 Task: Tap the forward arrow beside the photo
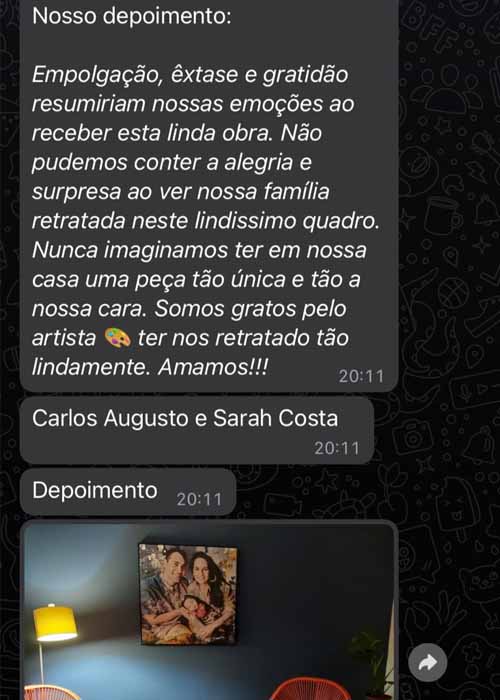coord(428,662)
